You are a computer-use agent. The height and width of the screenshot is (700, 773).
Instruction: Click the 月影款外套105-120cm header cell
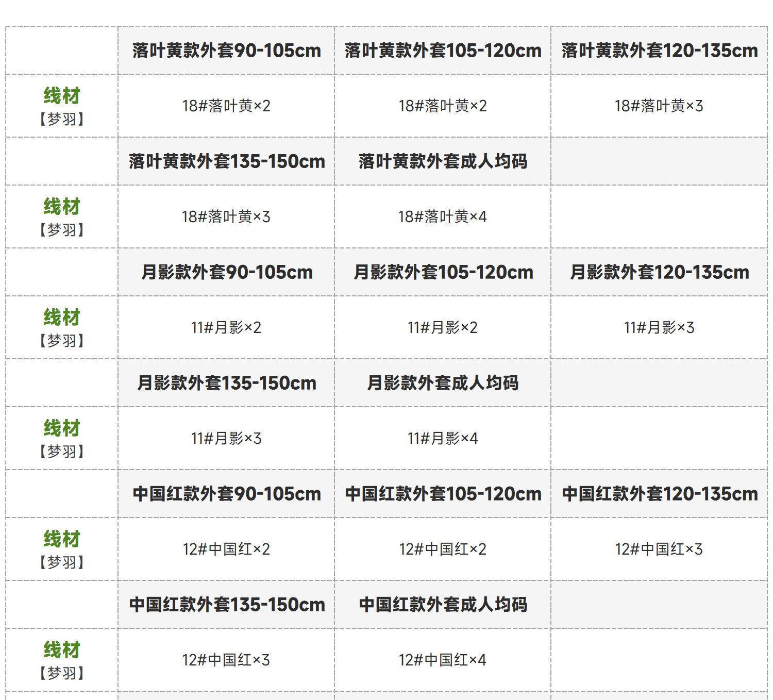tap(443, 272)
